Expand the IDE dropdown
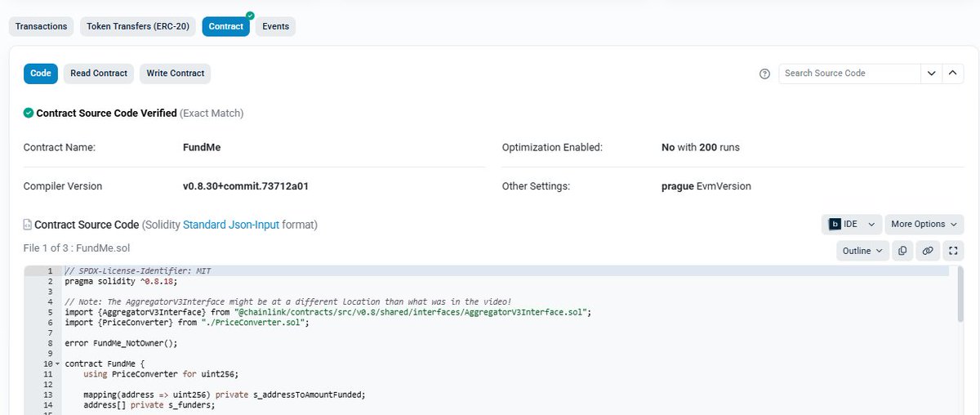The height and width of the screenshot is (415, 980). pyautogui.click(x=851, y=224)
